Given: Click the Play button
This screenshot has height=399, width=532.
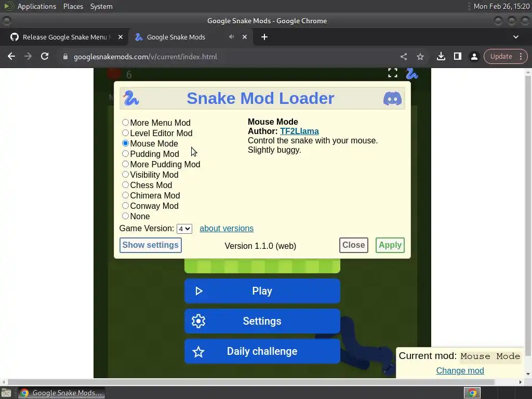Looking at the screenshot, I should (x=262, y=291).
